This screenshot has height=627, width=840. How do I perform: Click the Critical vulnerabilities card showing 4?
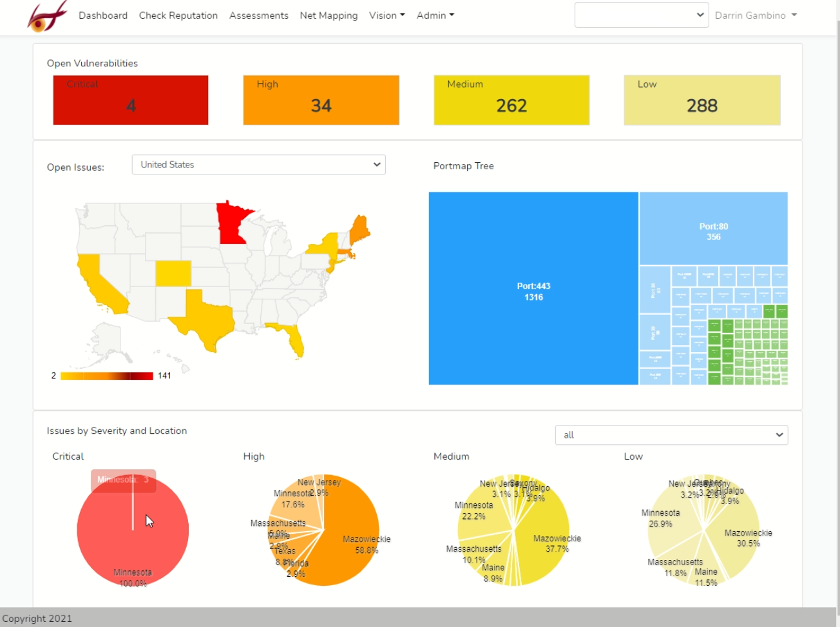point(130,100)
